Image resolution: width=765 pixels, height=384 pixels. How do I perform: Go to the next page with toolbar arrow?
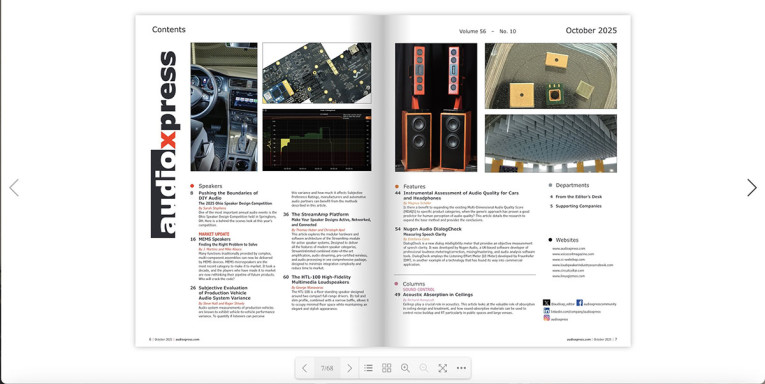[x=349, y=368]
